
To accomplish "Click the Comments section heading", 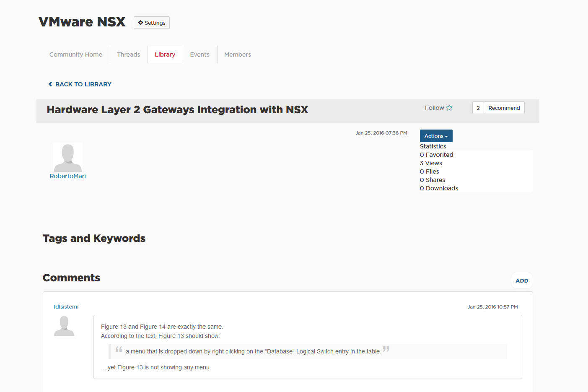I will [x=72, y=278].
